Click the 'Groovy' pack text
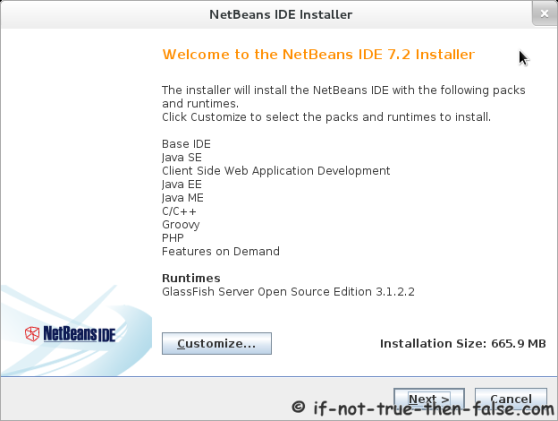 coord(181,225)
